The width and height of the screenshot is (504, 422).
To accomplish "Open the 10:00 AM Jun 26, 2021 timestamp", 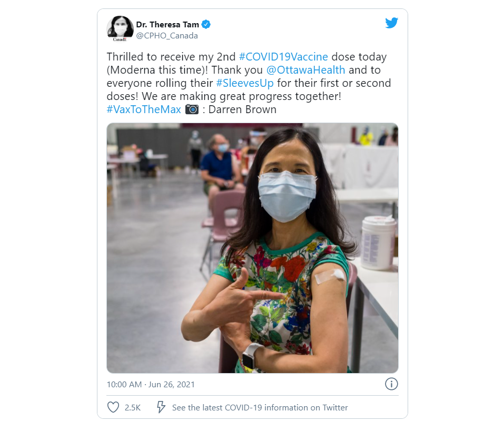I will click(x=151, y=385).
